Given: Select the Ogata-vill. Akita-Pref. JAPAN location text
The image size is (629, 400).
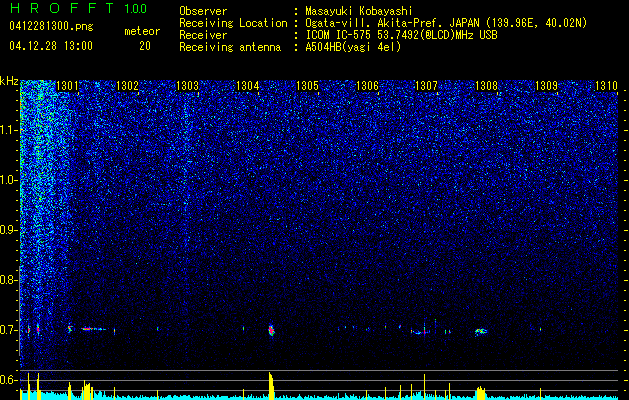Looking at the screenshot, I should click(x=446, y=23).
